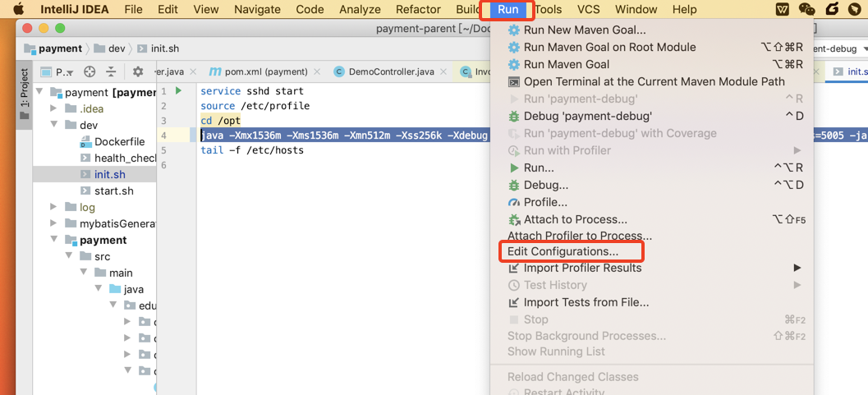The image size is (868, 395).
Task: Choose the Run Maven Goal menu entry
Action: pos(651,64)
